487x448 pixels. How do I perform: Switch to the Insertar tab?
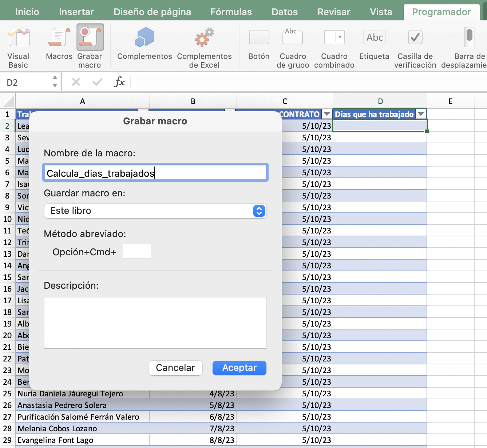pyautogui.click(x=76, y=12)
